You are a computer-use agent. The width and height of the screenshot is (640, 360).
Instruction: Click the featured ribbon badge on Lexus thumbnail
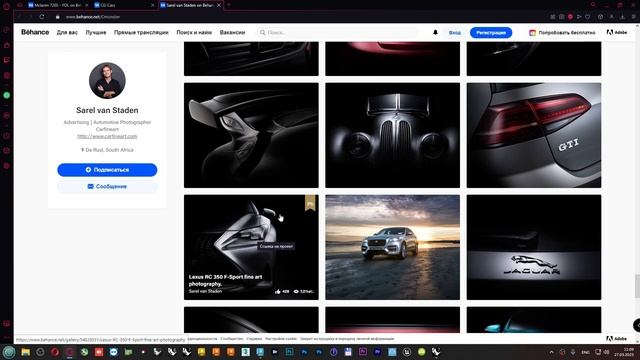(310, 203)
